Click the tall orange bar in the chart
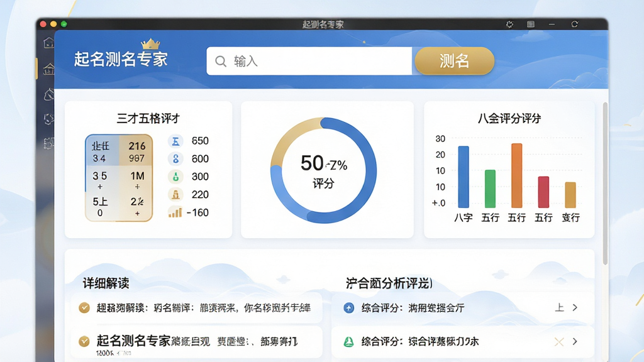 517,176
